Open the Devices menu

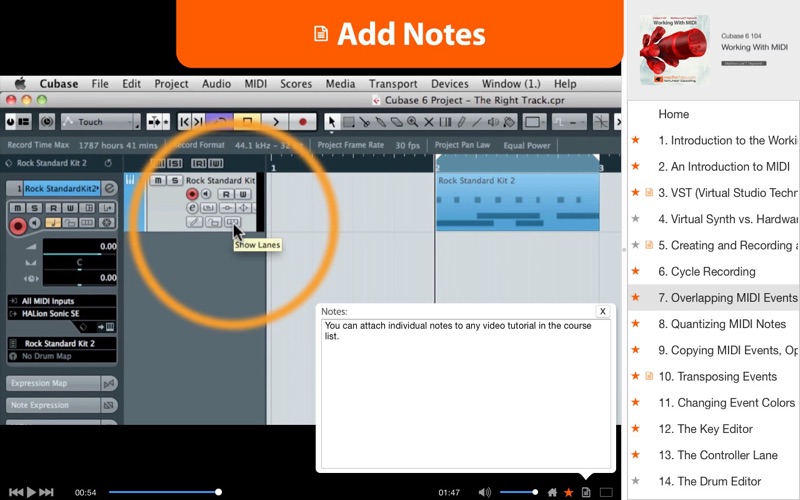[x=449, y=84]
